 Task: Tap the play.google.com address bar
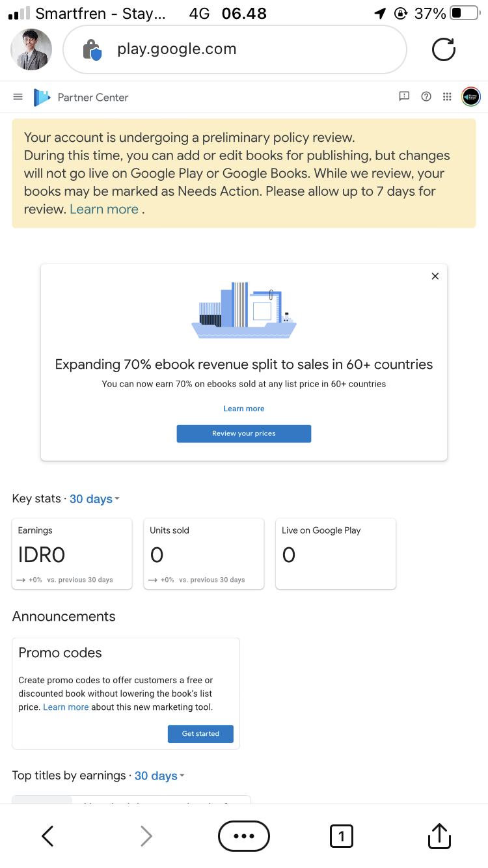[x=234, y=49]
